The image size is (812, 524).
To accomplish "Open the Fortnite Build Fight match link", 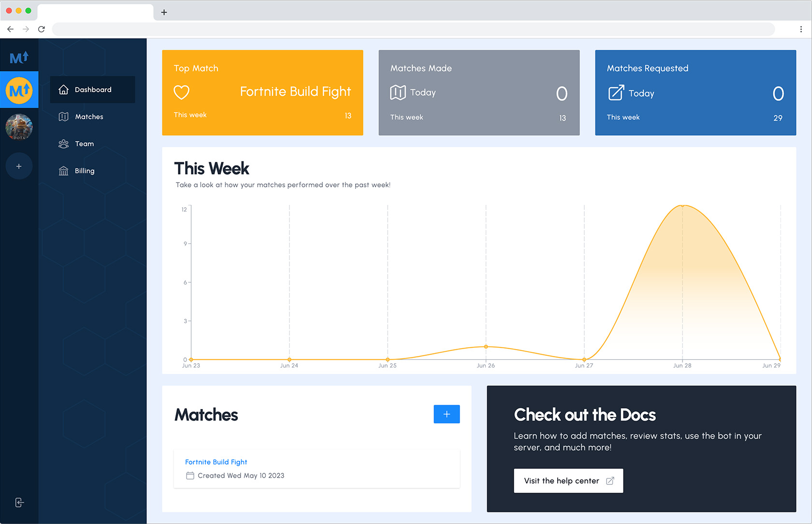I will 216,462.
